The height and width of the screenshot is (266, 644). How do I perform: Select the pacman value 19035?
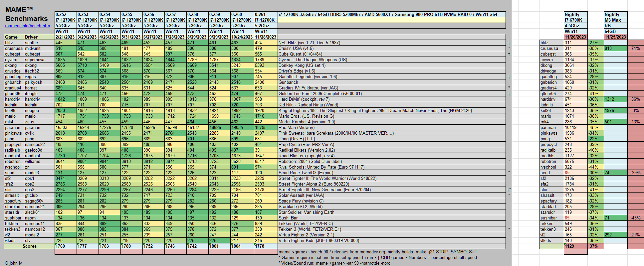point(242,127)
